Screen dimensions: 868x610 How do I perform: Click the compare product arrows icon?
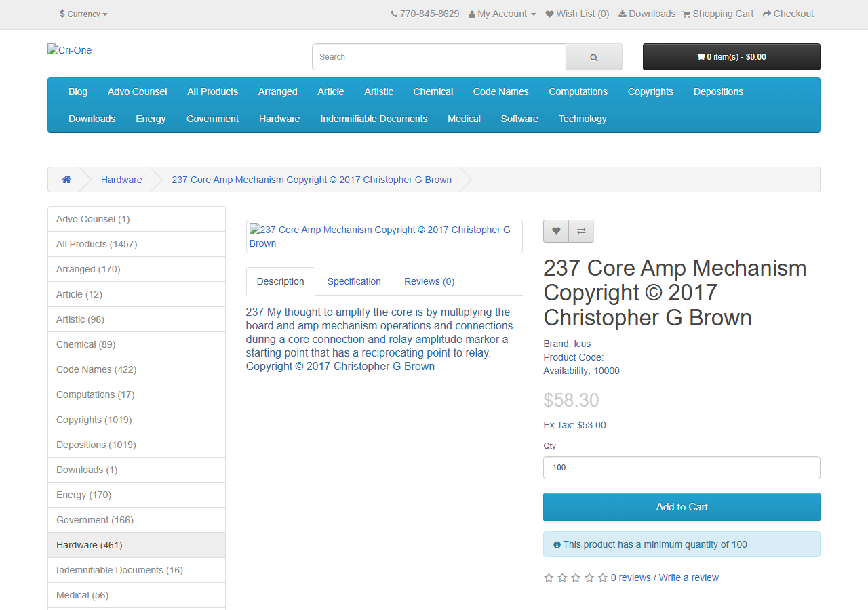coord(581,231)
